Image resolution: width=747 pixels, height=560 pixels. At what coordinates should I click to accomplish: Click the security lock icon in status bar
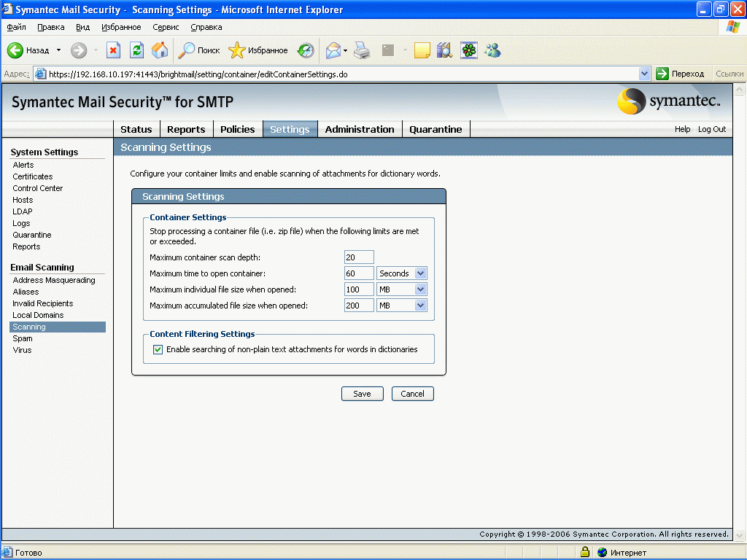tap(585, 552)
